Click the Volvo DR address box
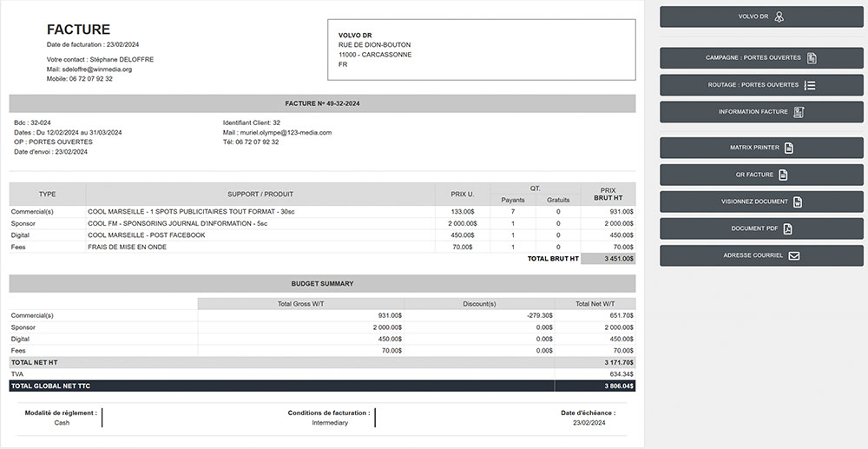The image size is (868, 449). click(x=481, y=50)
